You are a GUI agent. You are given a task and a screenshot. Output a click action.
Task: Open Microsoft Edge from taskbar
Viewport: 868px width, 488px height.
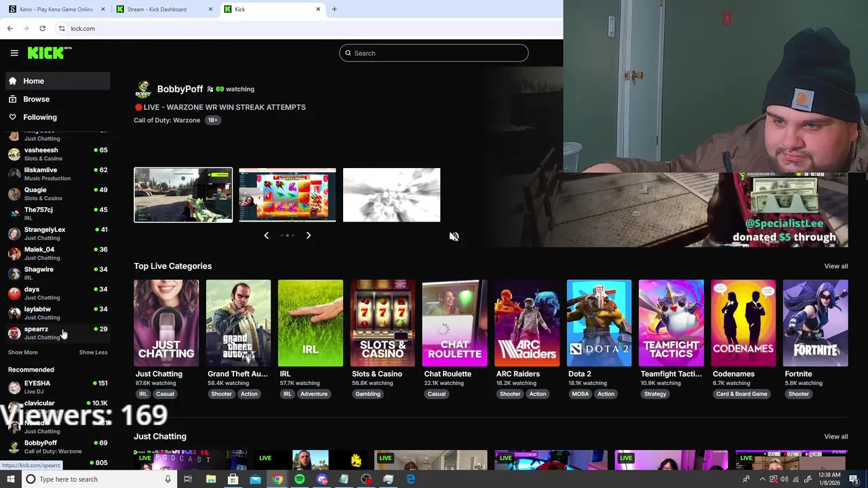pos(410,479)
